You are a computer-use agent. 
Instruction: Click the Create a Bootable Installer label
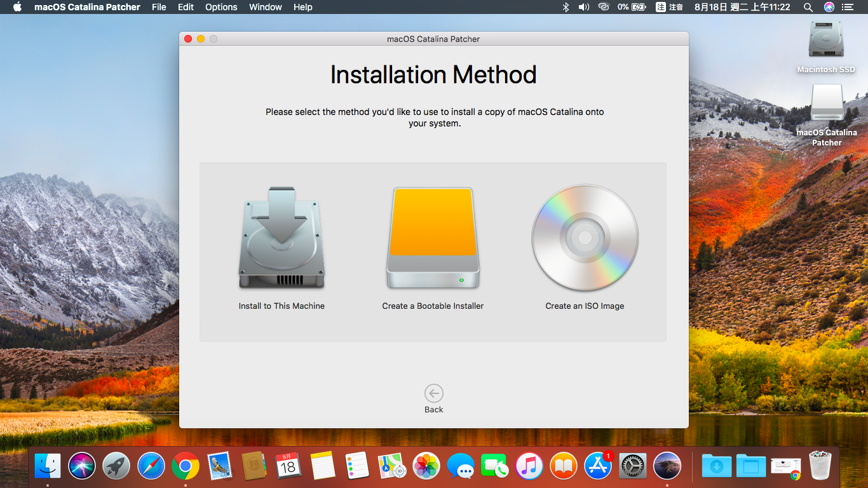[433, 306]
